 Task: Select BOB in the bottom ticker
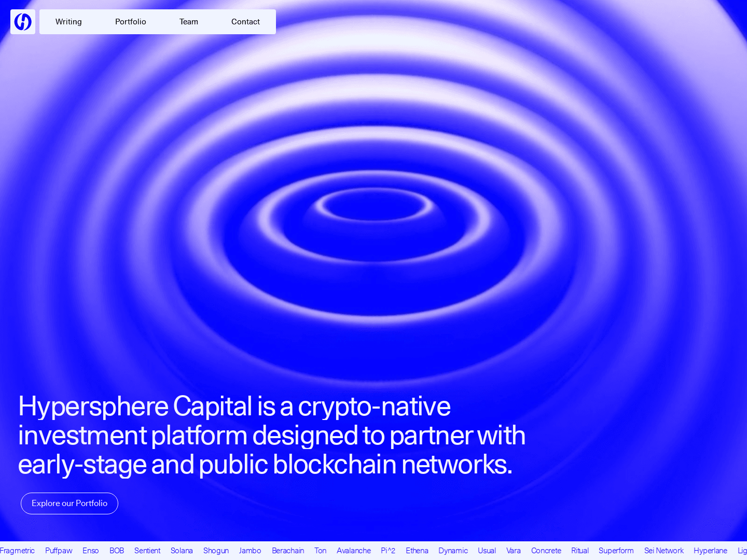[117, 551]
